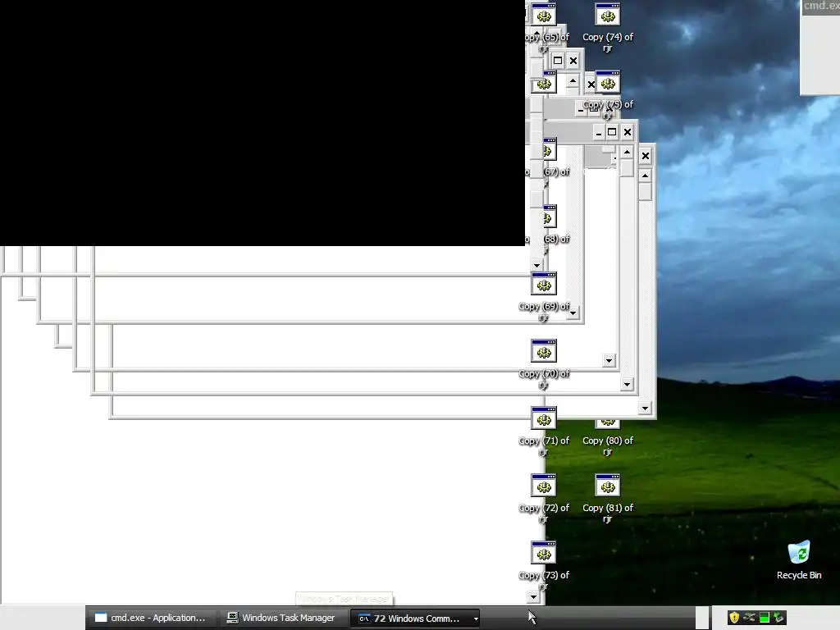Switch to Windows Task Manager taskbar button
The image size is (840, 630).
click(281, 618)
